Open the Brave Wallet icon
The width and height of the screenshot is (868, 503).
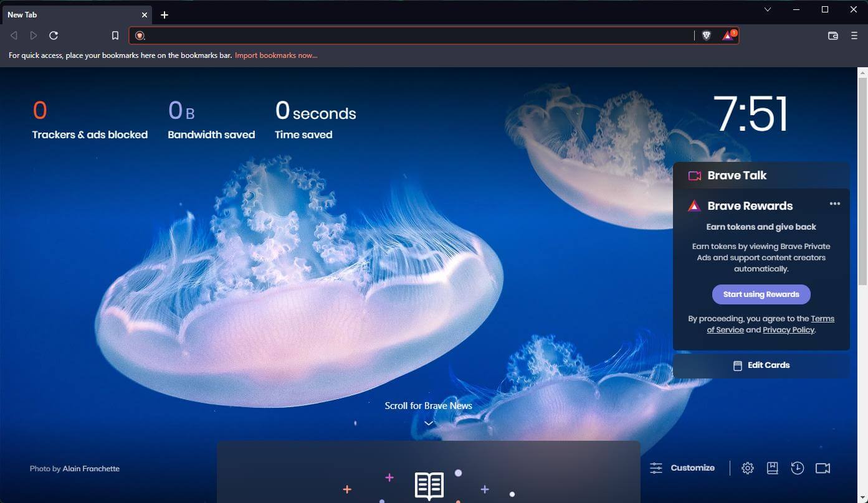pyautogui.click(x=832, y=35)
